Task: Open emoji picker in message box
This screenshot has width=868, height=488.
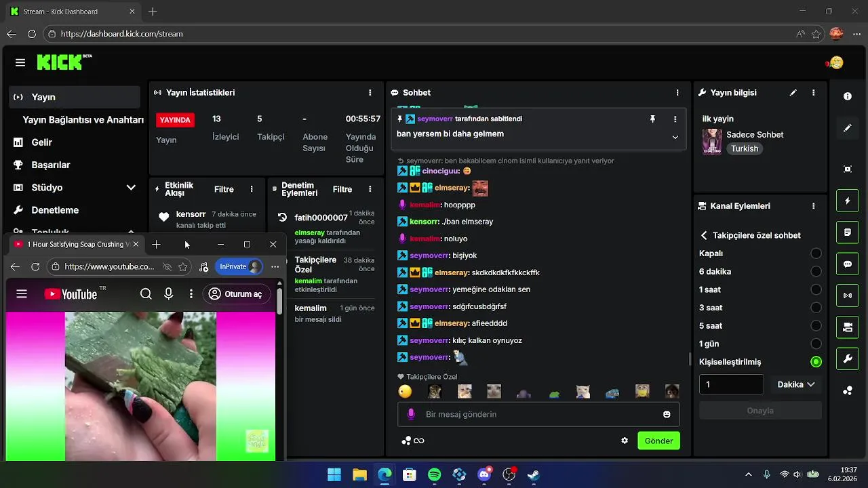Action: click(x=667, y=414)
